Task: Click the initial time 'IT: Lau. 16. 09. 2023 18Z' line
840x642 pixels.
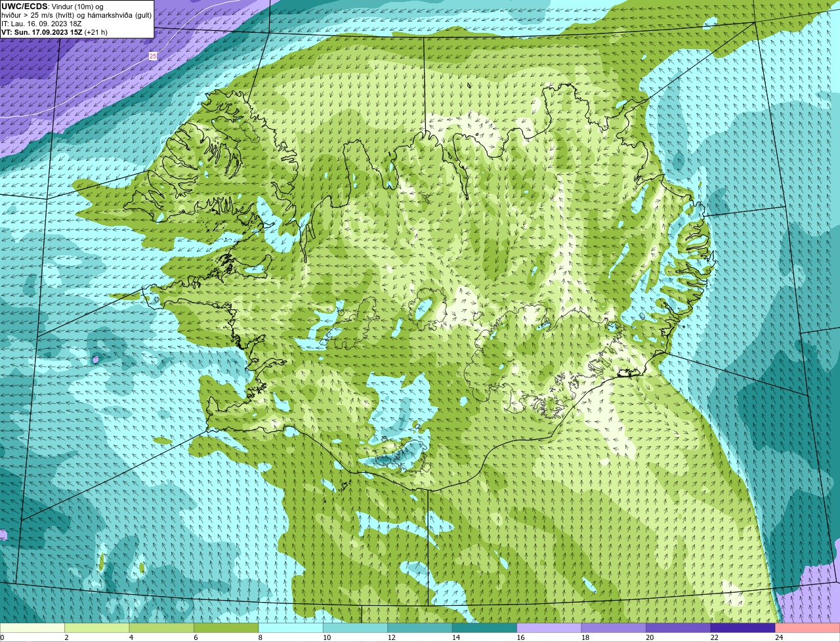Action: pos(41,24)
